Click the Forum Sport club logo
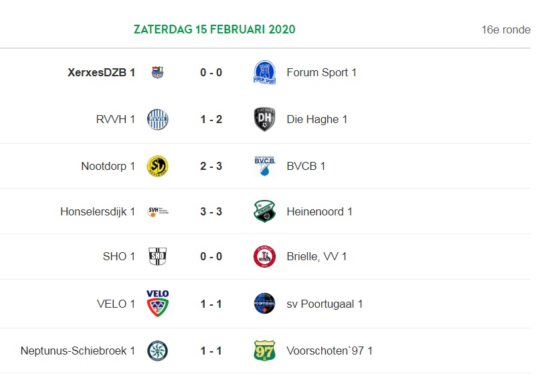The width and height of the screenshot is (548, 392). 264,72
